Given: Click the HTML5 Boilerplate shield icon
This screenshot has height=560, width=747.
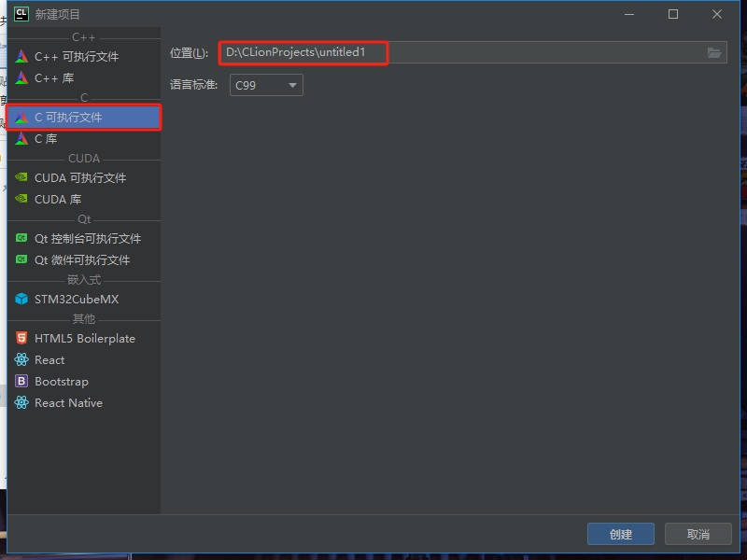Looking at the screenshot, I should coord(21,338).
